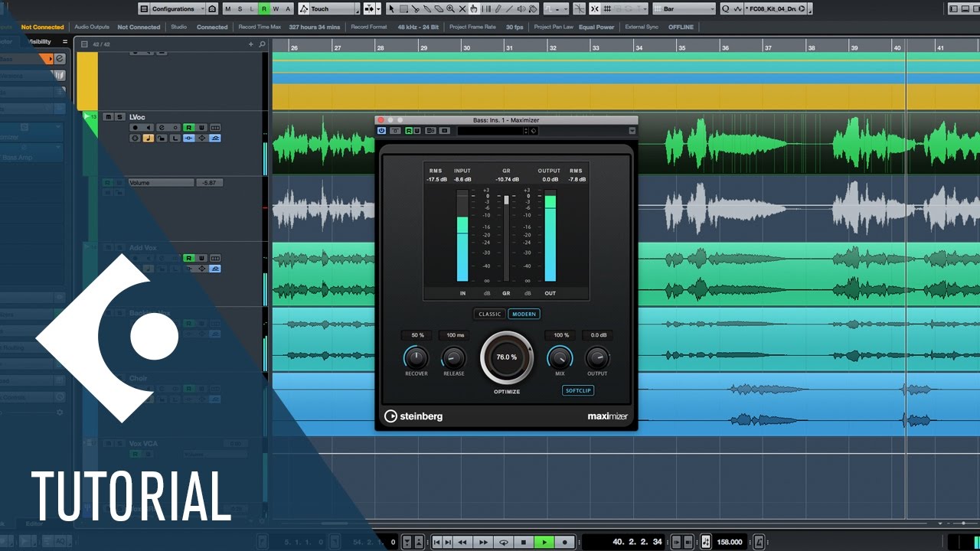The height and width of the screenshot is (551, 980).
Task: Select the Play speaker tool
Action: point(521,8)
